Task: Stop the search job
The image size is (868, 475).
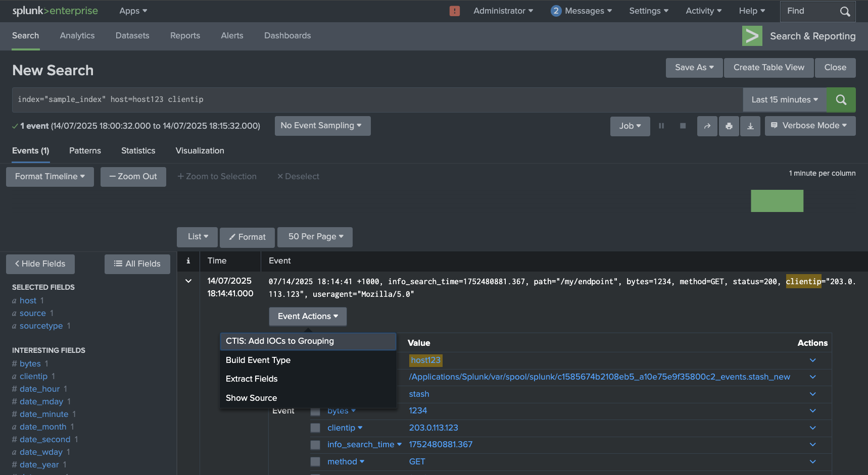Action: point(683,126)
